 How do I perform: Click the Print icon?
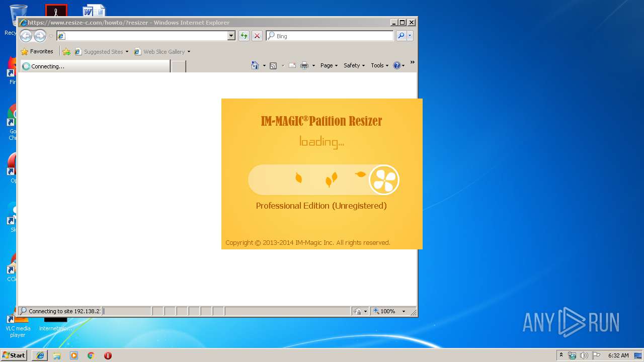pos(304,65)
